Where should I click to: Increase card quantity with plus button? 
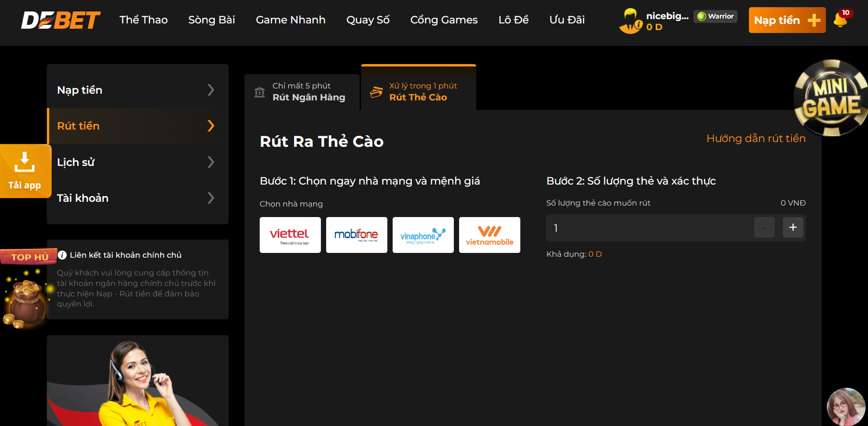pos(793,228)
